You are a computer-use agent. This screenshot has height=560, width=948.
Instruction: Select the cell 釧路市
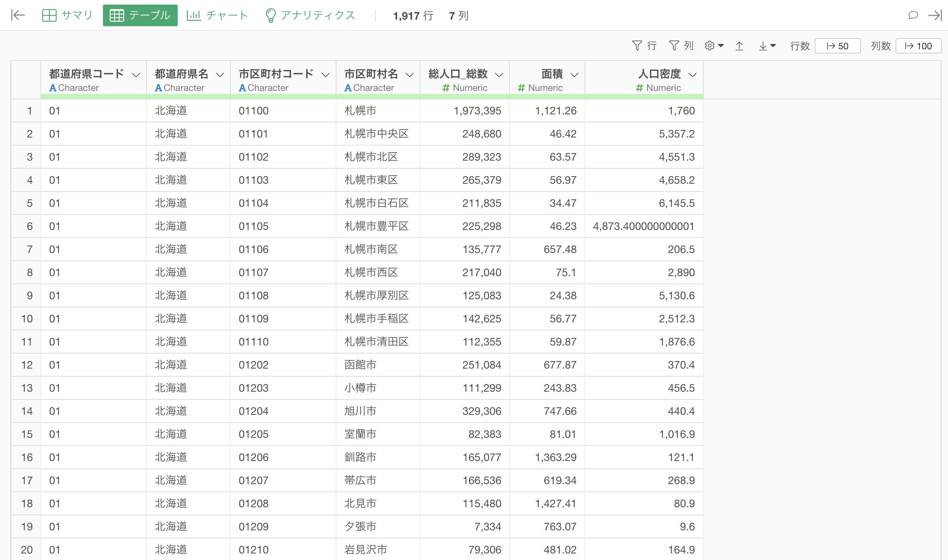coord(378,457)
